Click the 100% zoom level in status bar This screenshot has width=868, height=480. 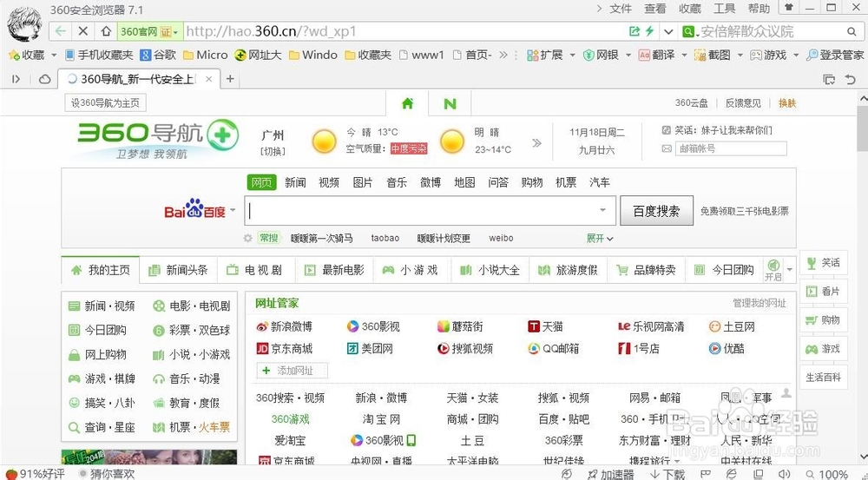click(832, 475)
